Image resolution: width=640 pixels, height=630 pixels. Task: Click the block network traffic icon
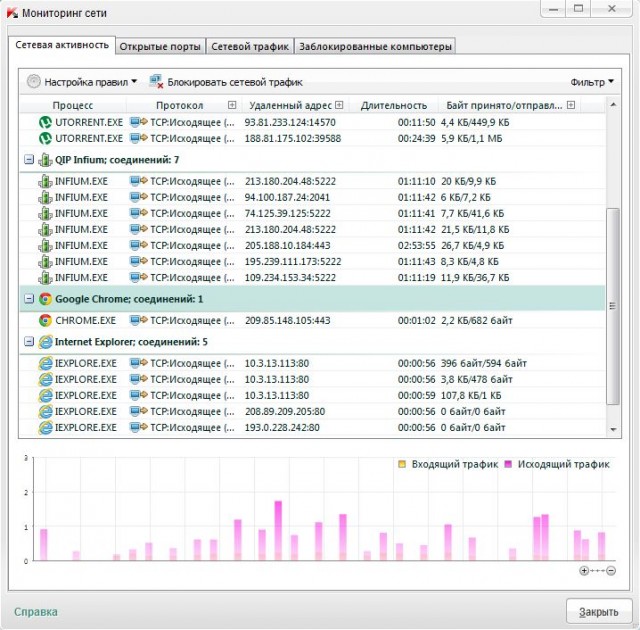pyautogui.click(x=156, y=82)
